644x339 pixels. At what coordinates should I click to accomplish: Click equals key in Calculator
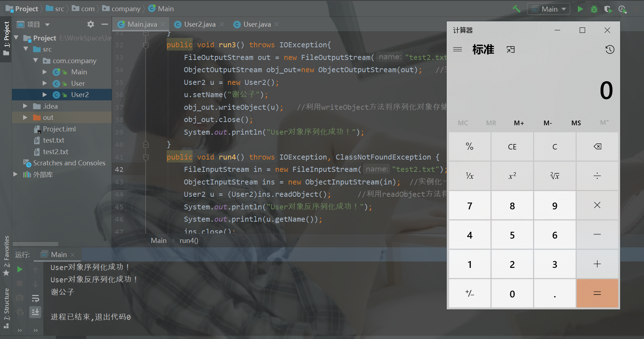coord(597,294)
